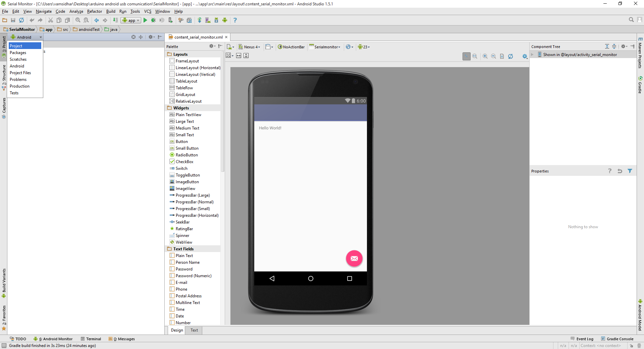Open Find with the magnifier icon
Screen dimensions: 644x349
[78, 20]
